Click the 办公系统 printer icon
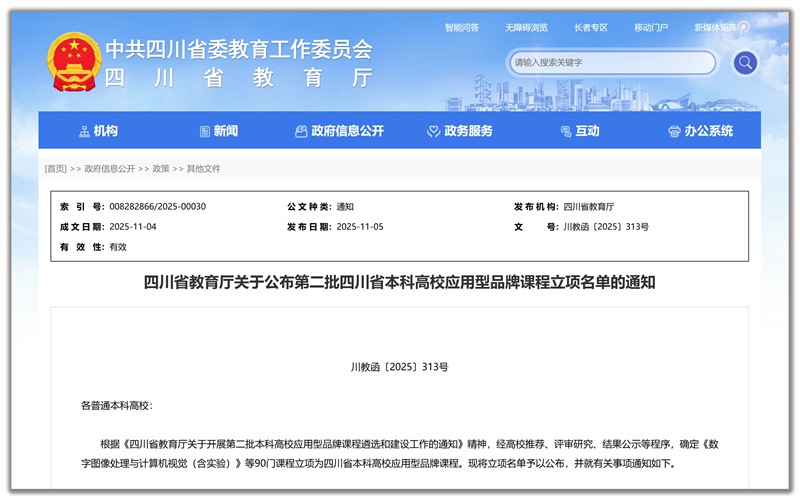 675,131
